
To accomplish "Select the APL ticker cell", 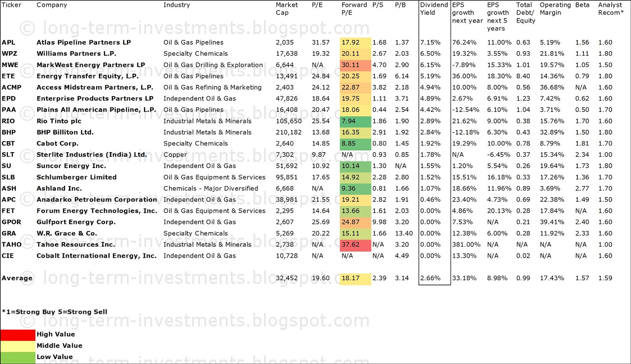I will point(8,42).
